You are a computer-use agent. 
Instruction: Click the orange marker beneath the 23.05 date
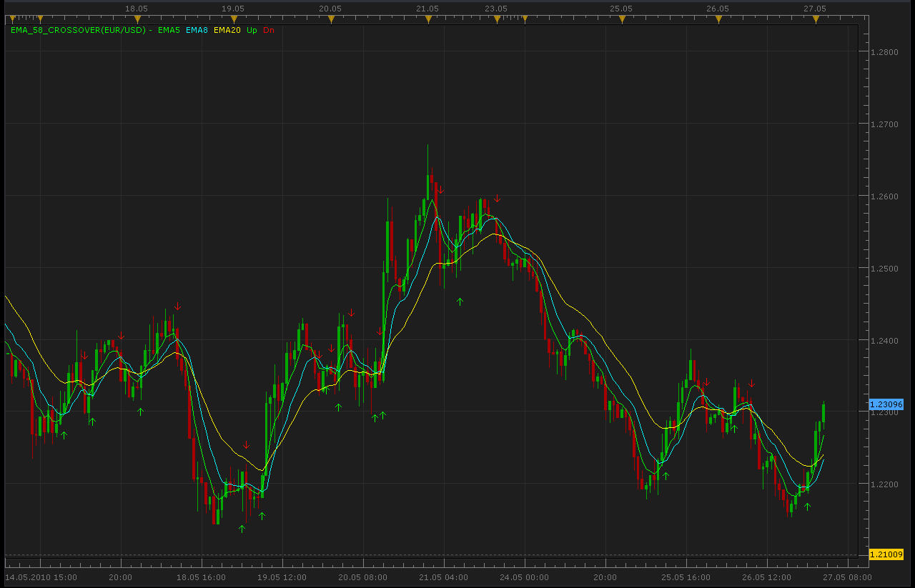click(x=497, y=19)
